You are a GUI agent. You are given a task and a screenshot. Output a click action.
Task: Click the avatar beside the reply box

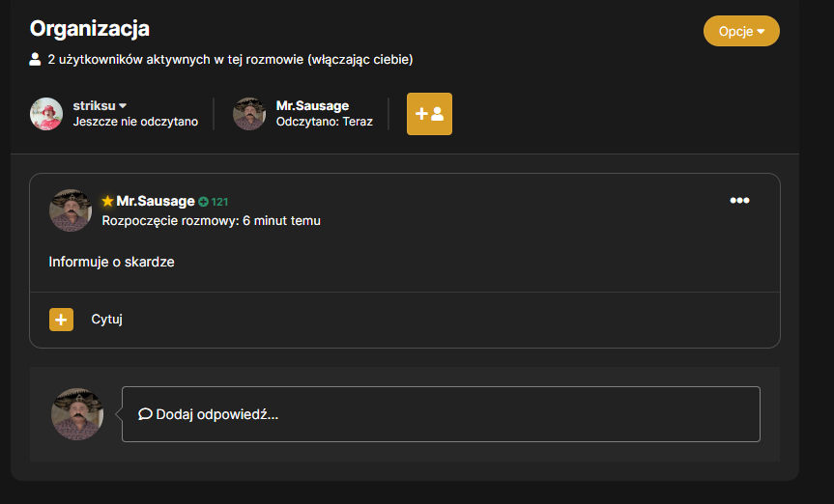pos(77,414)
